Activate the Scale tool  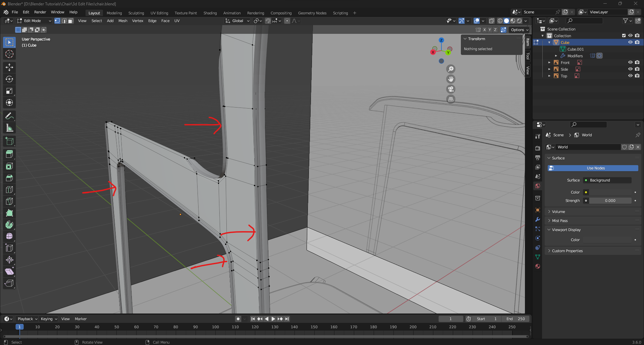pos(9,91)
